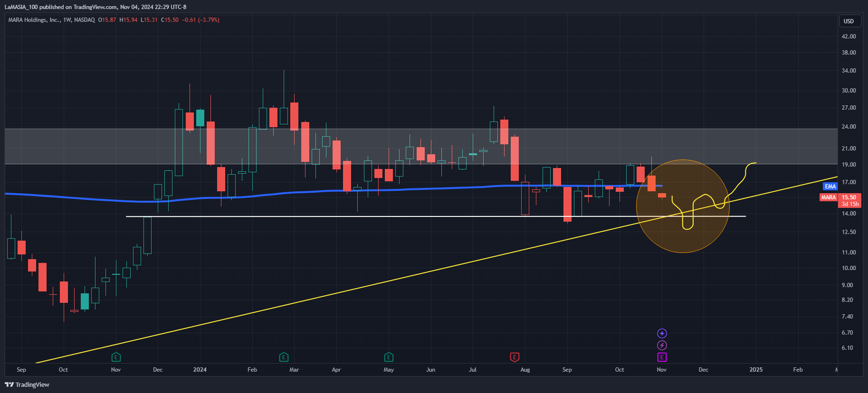868x393 pixels.
Task: Click the February green earnings E marker
Action: pos(284,357)
